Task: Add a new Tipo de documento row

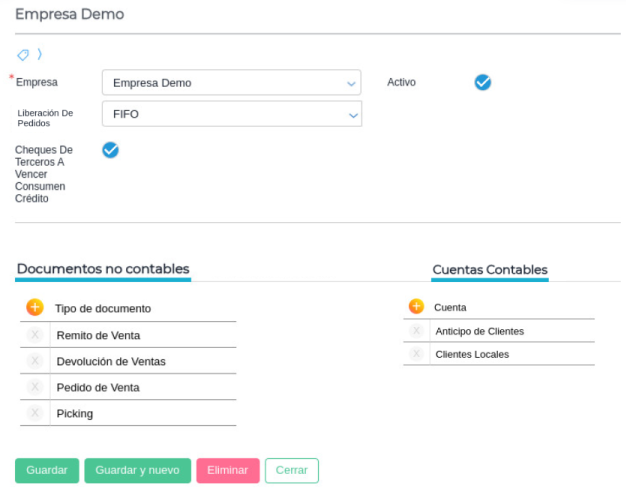Action: point(35,308)
